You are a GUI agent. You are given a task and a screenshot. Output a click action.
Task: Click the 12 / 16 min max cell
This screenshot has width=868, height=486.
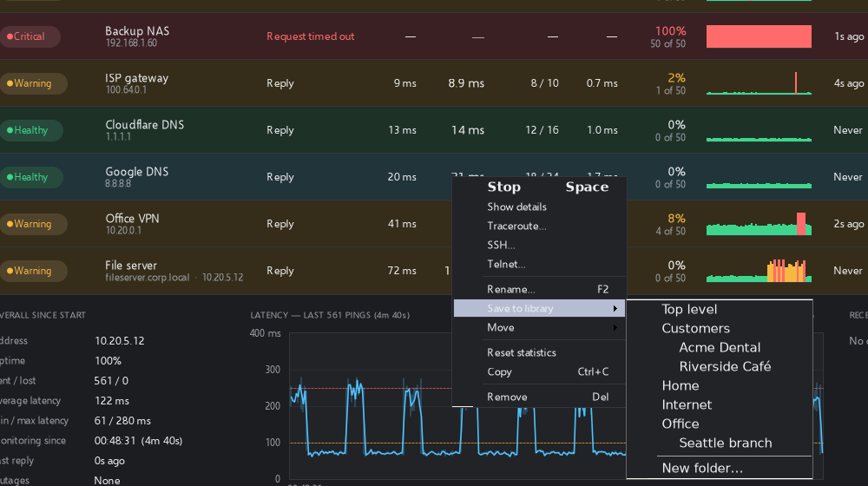(x=542, y=131)
